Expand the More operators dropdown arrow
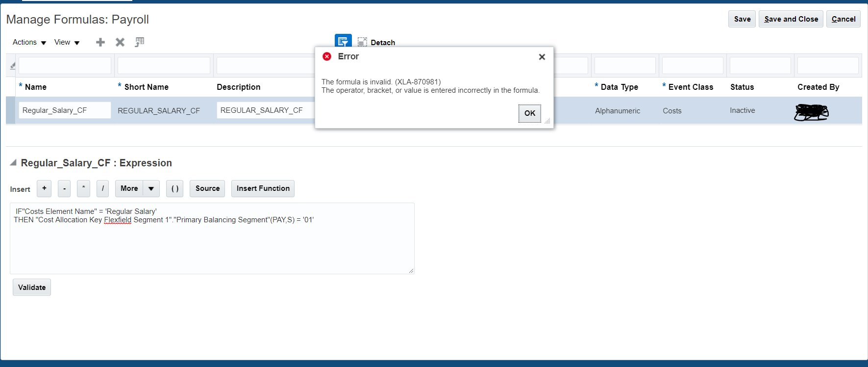The height and width of the screenshot is (367, 868). [x=151, y=188]
